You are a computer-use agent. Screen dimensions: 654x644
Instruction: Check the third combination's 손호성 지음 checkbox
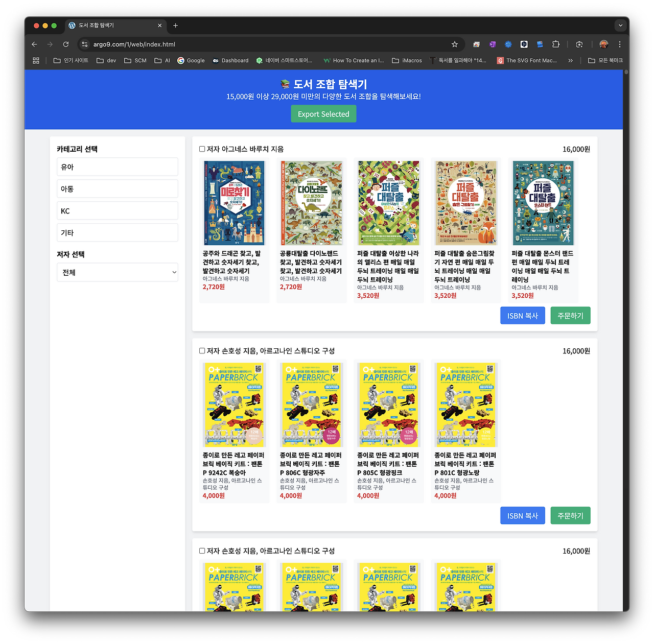[202, 551]
